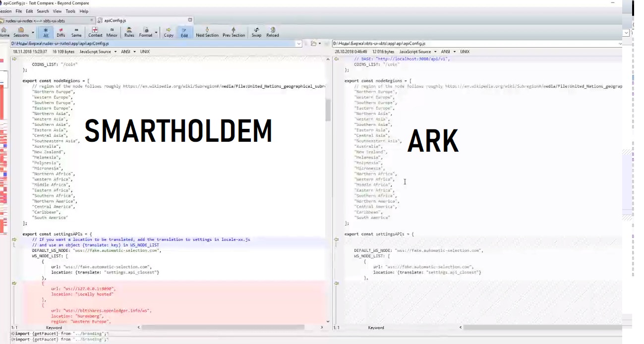Open the File menu
Viewport: 644px width, 344px height.
(19, 11)
